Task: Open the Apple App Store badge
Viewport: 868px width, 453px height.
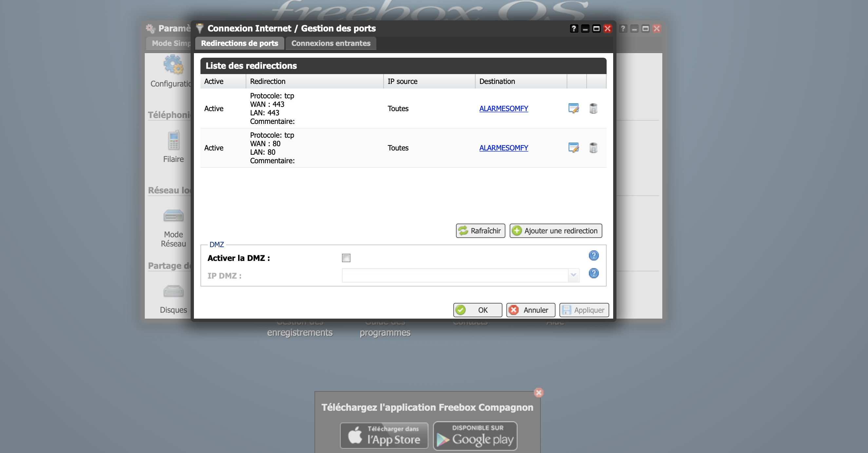Action: 384,435
